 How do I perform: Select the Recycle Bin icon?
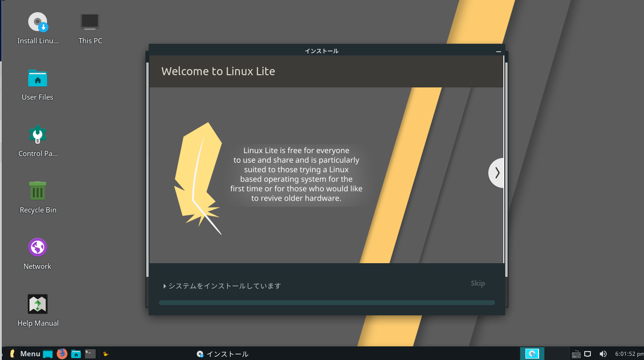pos(38,197)
